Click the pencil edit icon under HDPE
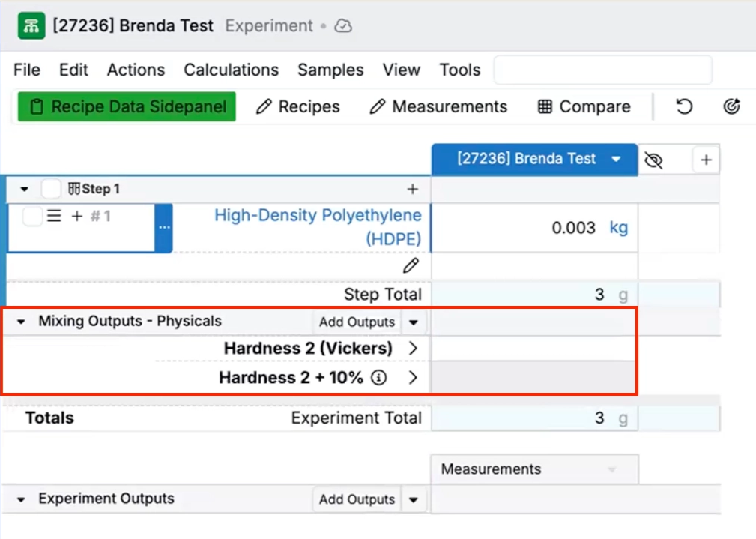 [410, 266]
